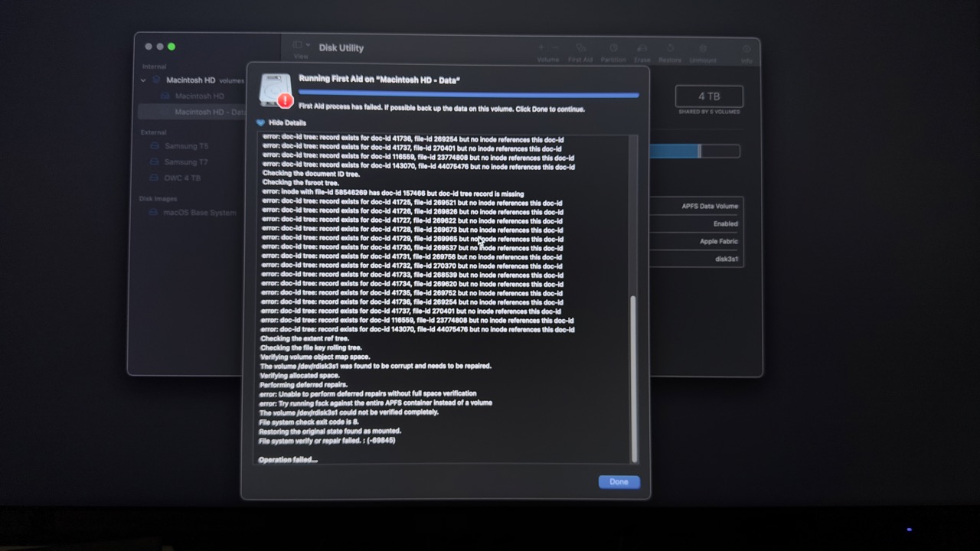
Task: Click log line Performing deferred repairs
Action: point(303,385)
